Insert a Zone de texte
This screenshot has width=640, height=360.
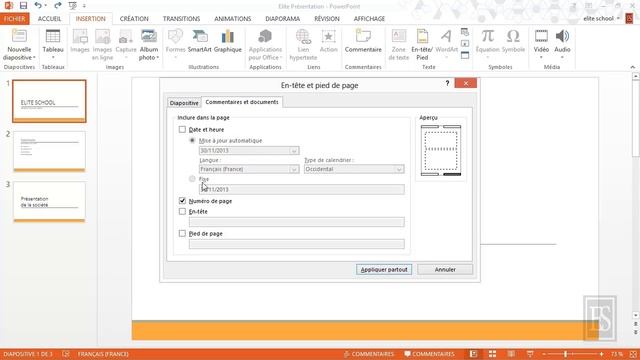coord(399,45)
